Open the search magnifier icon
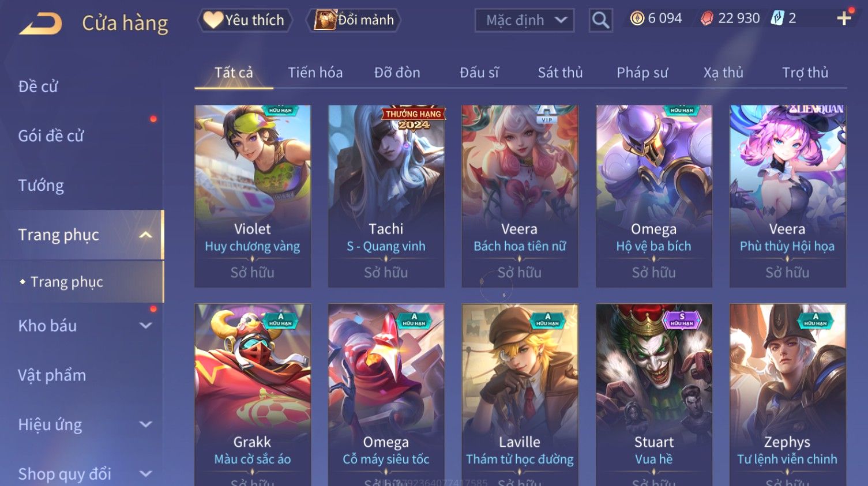Viewport: 868px width, 486px height. click(600, 20)
